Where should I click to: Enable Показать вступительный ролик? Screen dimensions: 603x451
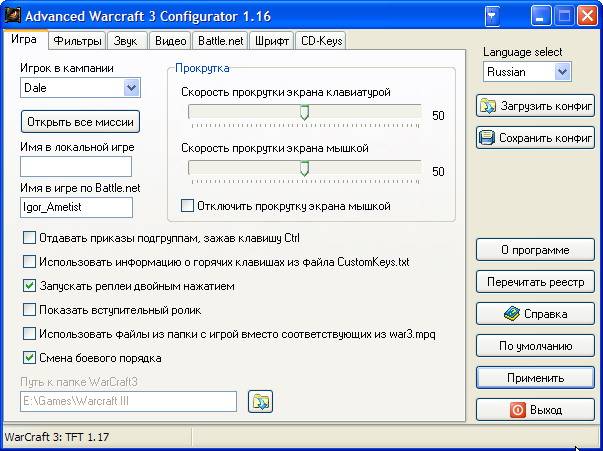[x=29, y=310]
